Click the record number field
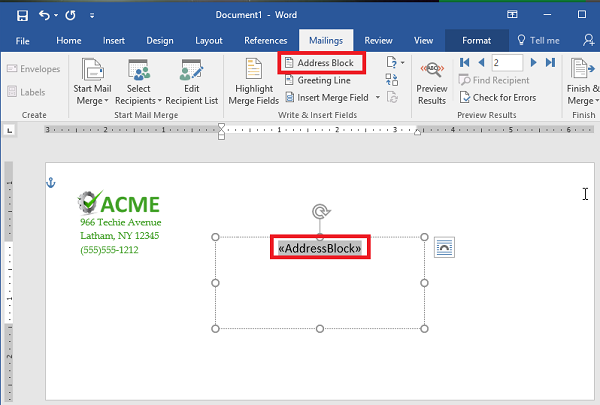Screen dimensions: 600x405 [507, 62]
